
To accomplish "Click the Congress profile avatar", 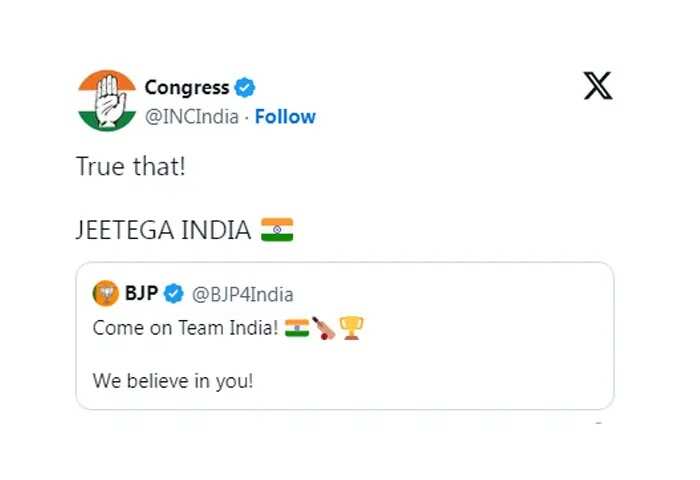I will (107, 100).
